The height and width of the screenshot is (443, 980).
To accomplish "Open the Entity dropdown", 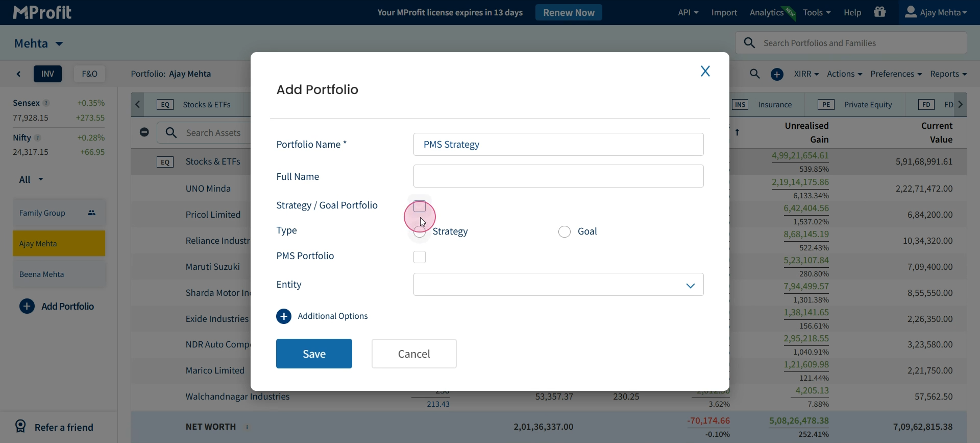I will click(558, 285).
